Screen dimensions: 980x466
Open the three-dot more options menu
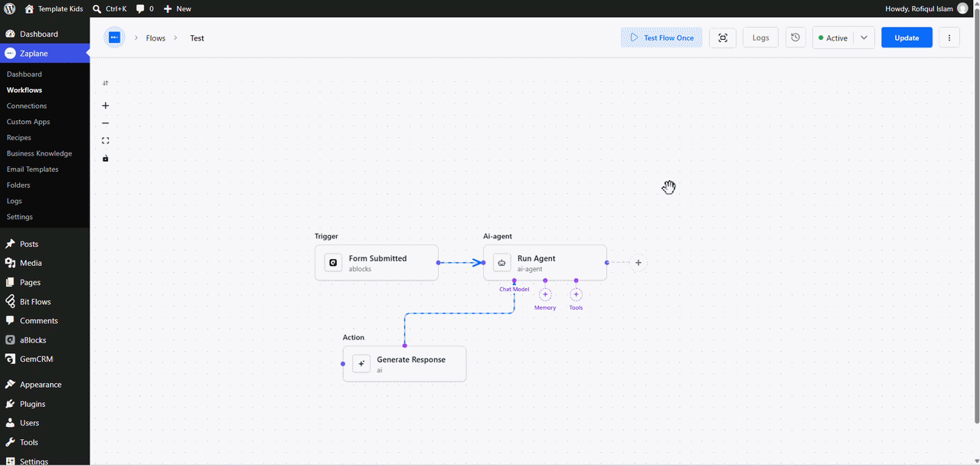pos(949,38)
